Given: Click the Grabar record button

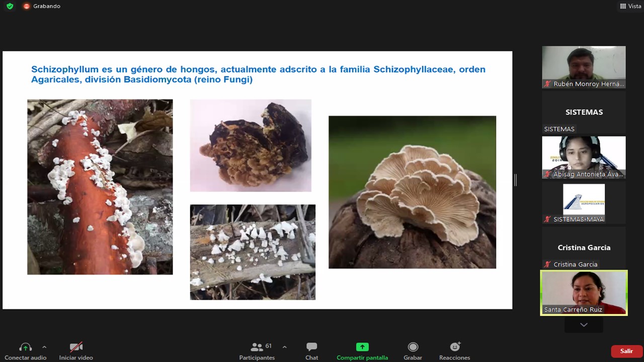Looking at the screenshot, I should point(413,347).
